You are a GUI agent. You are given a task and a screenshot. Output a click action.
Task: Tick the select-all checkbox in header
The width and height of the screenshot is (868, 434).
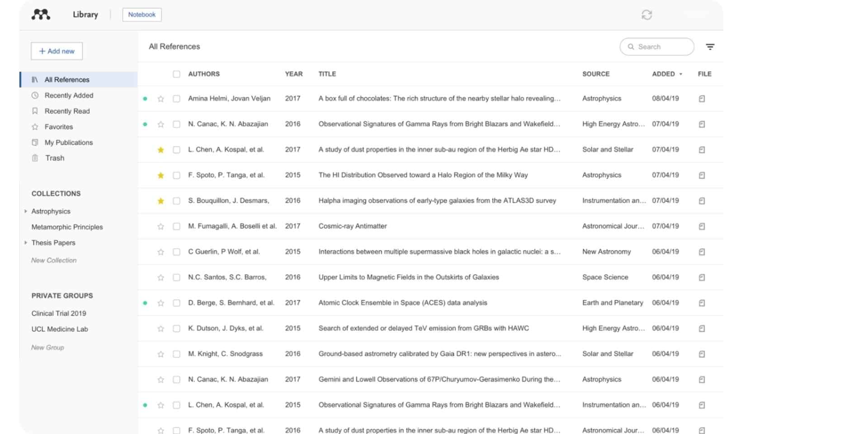coord(176,74)
